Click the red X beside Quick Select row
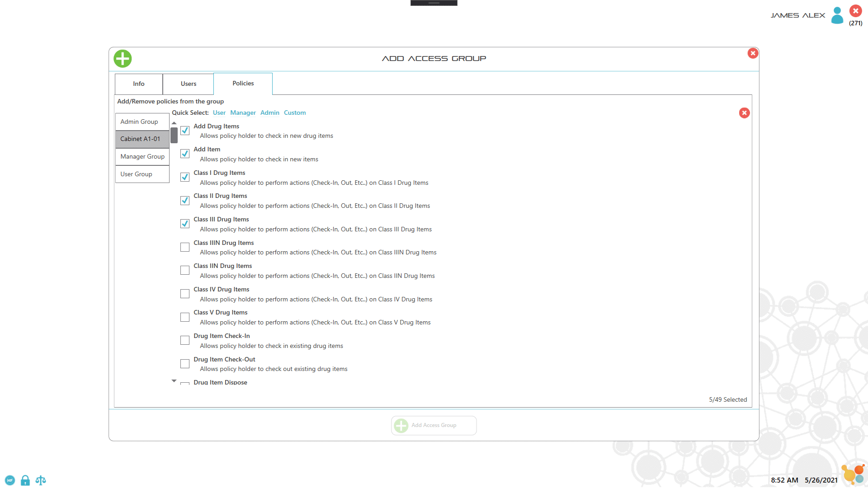Image resolution: width=868 pixels, height=488 pixels. [744, 113]
